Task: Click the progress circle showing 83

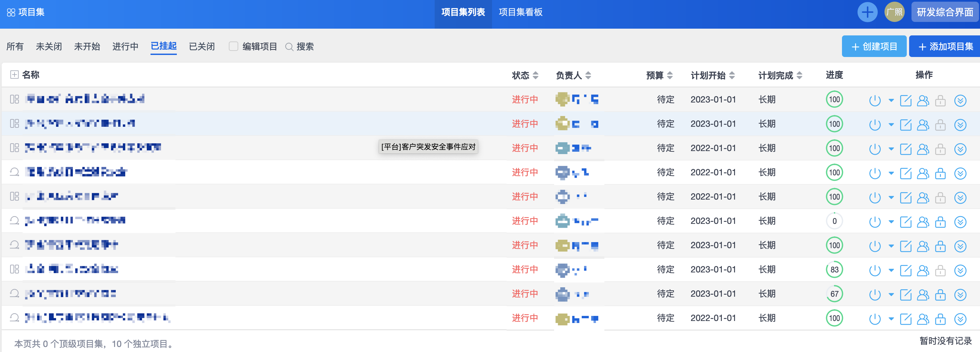Action: coord(834,269)
